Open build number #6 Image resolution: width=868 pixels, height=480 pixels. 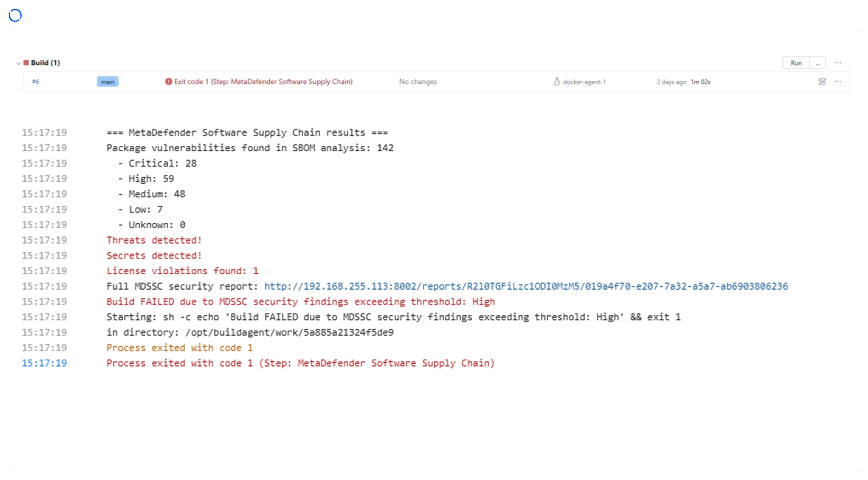click(35, 81)
